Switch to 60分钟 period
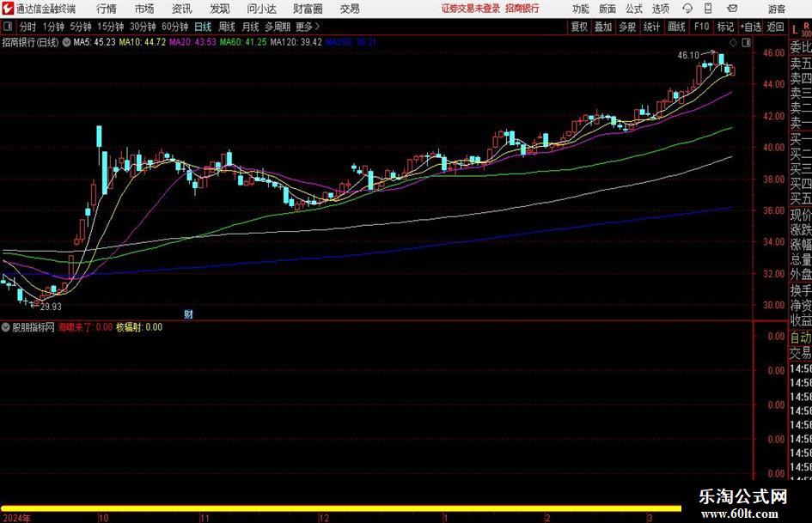Screen dimensions: 812x523 (175, 27)
